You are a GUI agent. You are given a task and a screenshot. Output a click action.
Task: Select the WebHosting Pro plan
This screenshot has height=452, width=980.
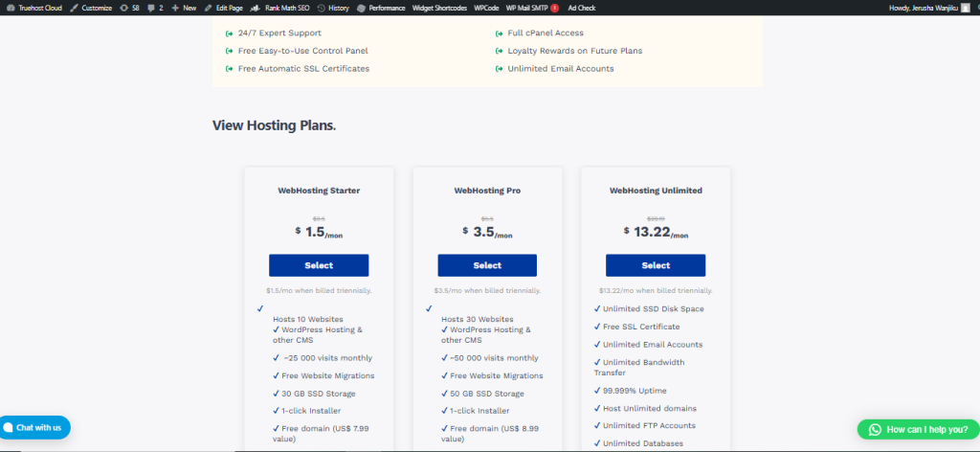point(487,265)
